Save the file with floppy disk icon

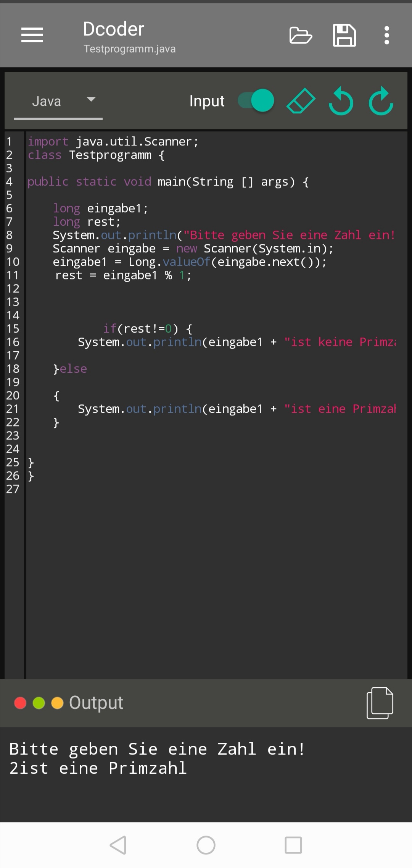coord(344,35)
